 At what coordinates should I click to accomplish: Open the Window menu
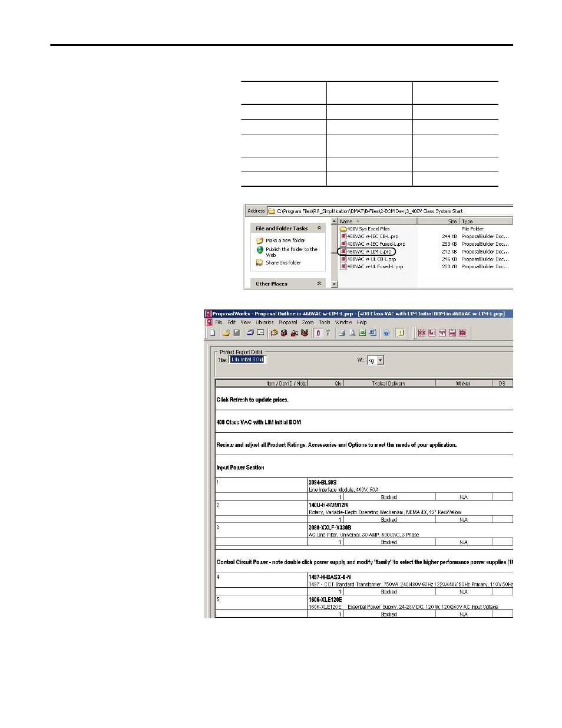343,322
